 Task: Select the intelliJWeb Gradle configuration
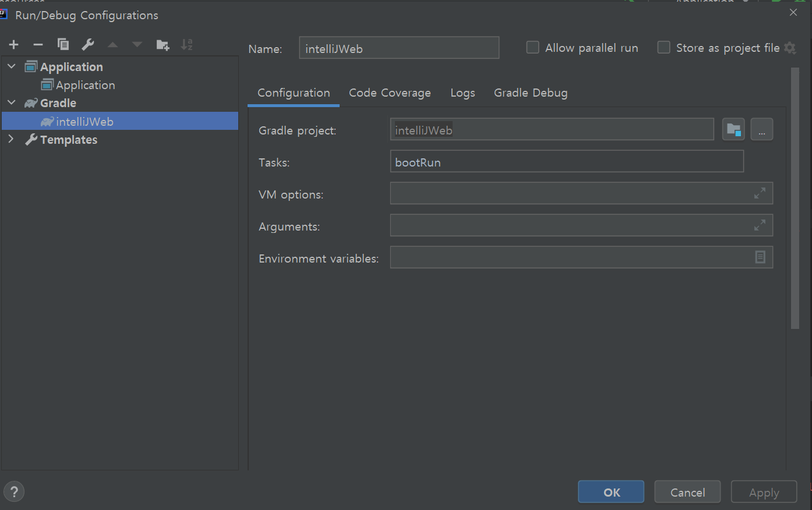[x=120, y=121]
